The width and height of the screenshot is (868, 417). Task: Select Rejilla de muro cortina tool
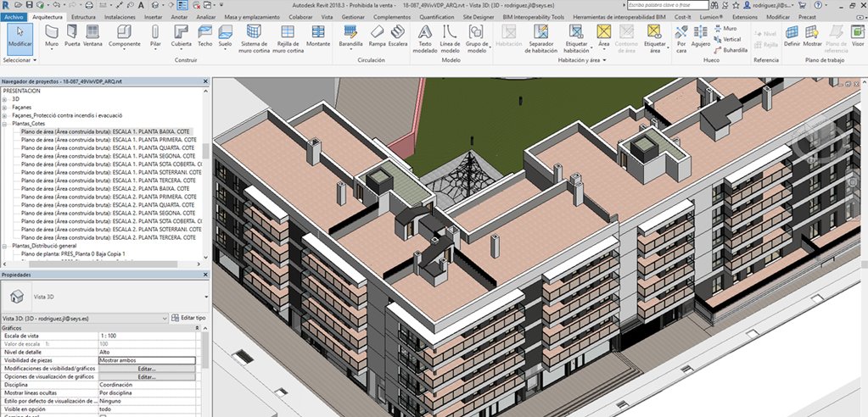(x=288, y=39)
